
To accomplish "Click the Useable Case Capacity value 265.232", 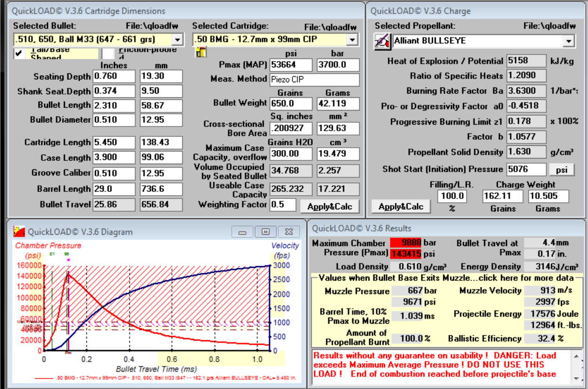I will pyautogui.click(x=291, y=189).
